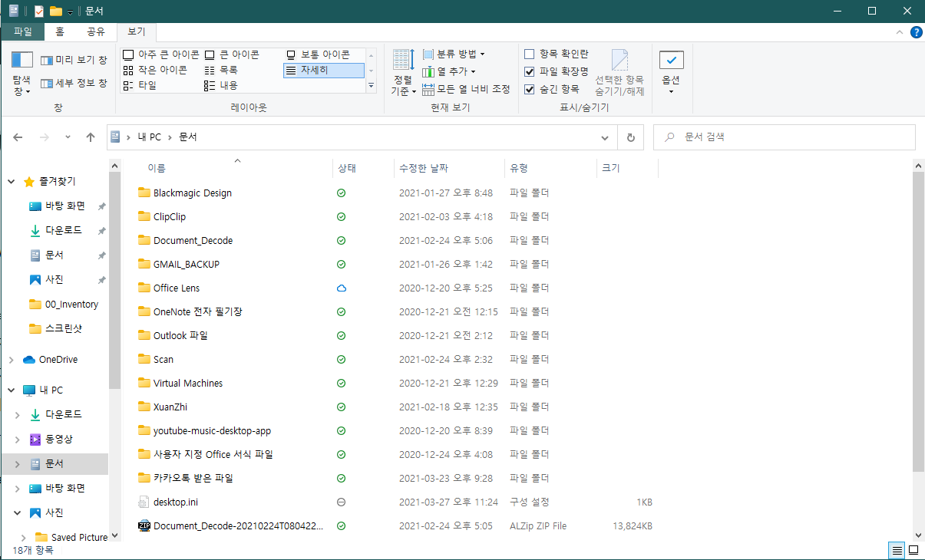Select medium icons (보통 아이콘) layout

click(x=318, y=54)
